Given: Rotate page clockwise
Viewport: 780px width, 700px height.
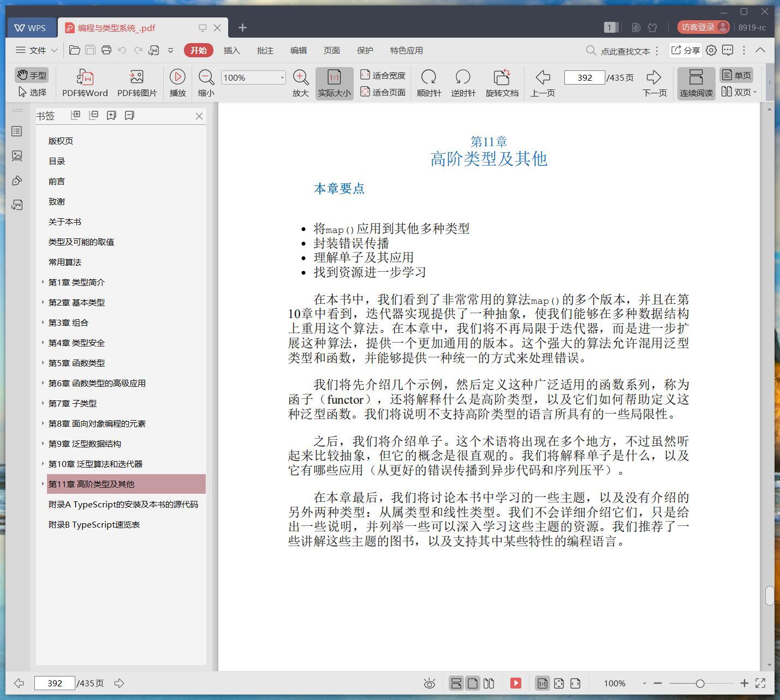Looking at the screenshot, I should point(429,83).
